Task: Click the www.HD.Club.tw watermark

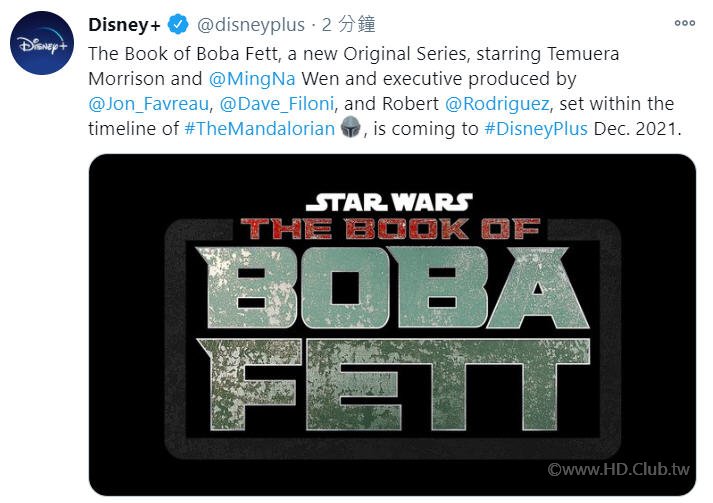Action: (x=621, y=469)
